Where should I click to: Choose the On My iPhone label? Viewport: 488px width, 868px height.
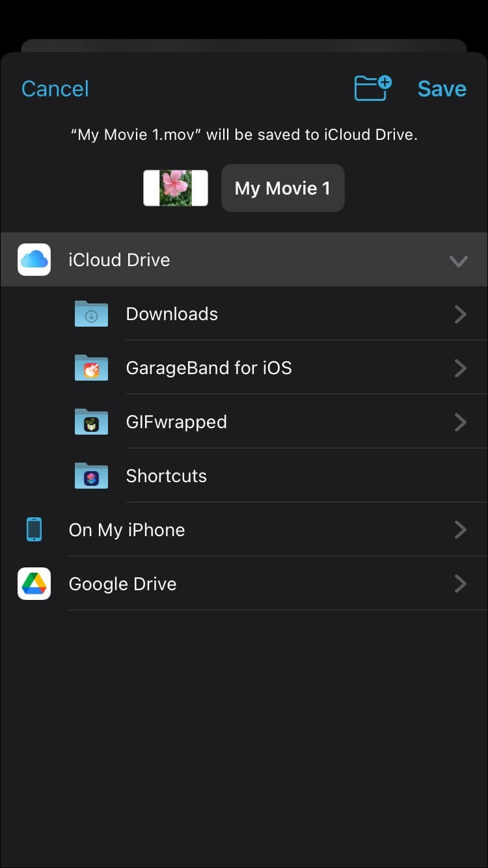(x=127, y=530)
